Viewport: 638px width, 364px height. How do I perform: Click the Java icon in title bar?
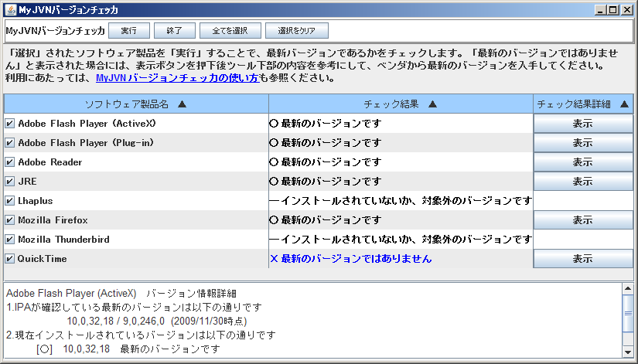(x=11, y=10)
